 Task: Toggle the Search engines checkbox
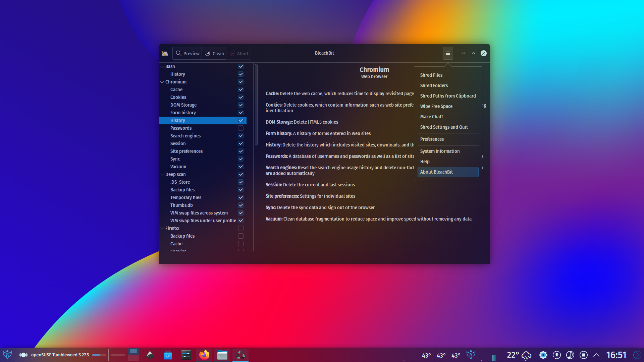(241, 136)
